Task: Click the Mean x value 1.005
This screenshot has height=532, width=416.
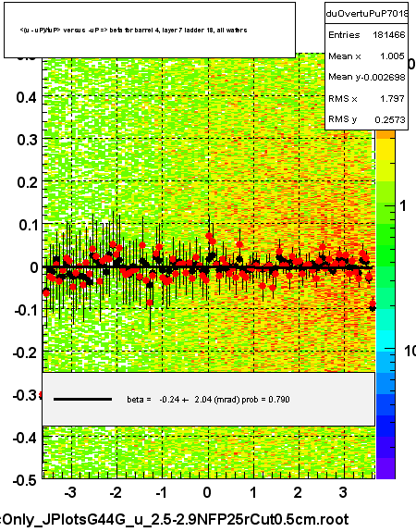Action: (392, 56)
